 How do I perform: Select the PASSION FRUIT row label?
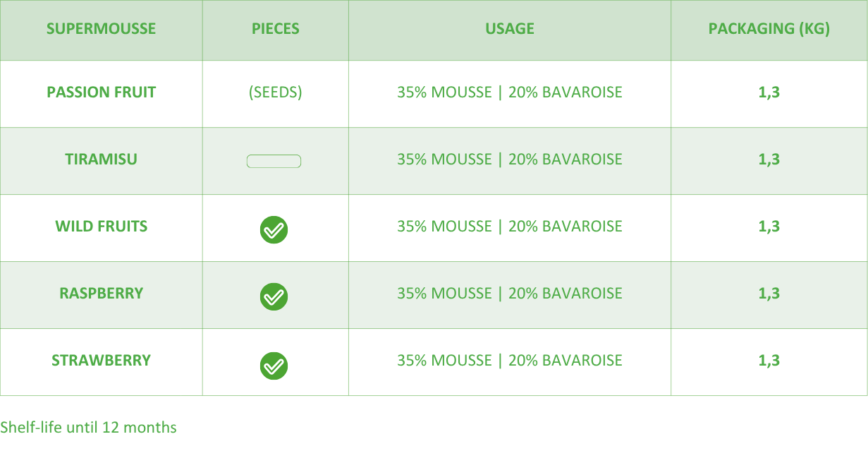pos(101,92)
